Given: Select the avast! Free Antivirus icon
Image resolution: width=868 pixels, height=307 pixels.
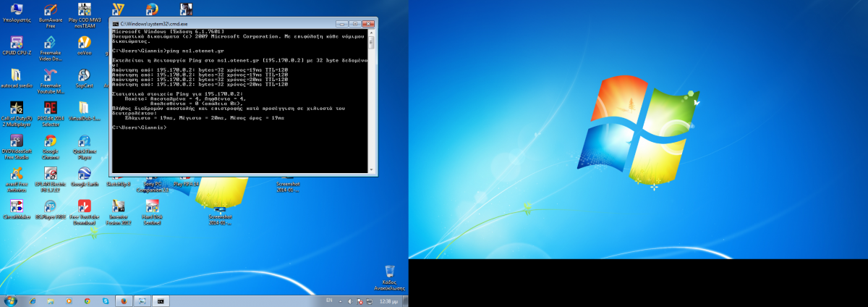Looking at the screenshot, I should point(16,174).
